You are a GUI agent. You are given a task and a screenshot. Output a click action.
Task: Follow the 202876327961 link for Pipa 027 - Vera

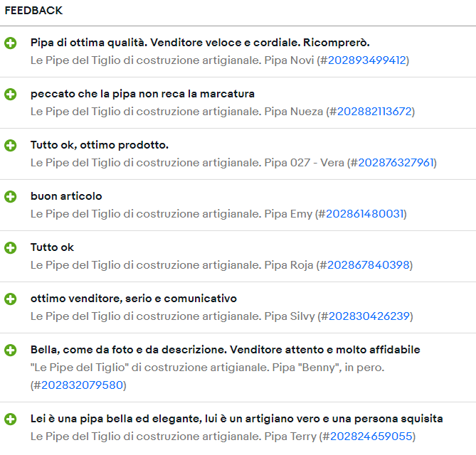[396, 163]
